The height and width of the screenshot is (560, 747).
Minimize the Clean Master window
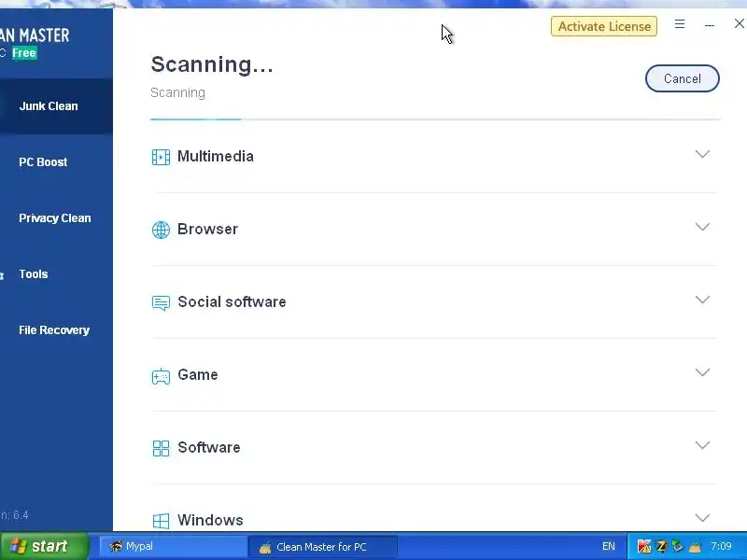710,25
